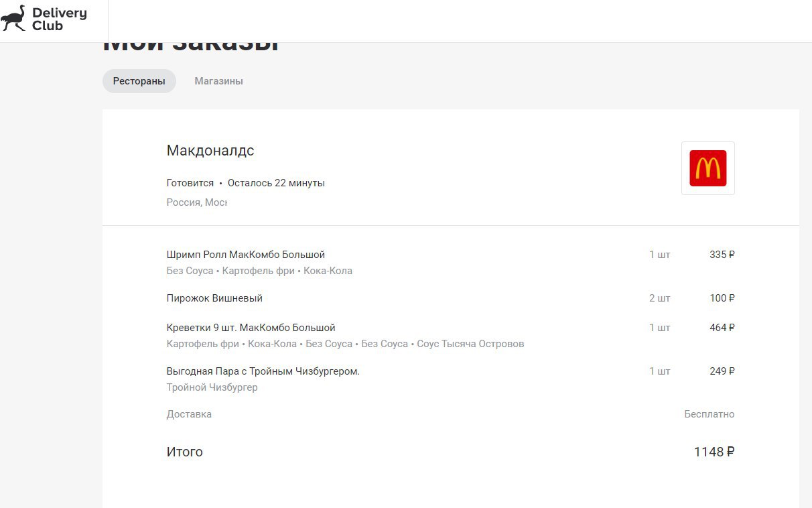Viewport: 812px width, 508px height.
Task: Click the Доставка label
Action: point(189,414)
